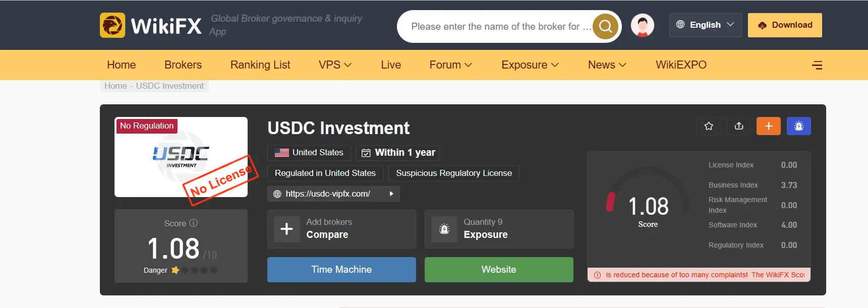Expand the Exposure navigation dropdown

pos(530,65)
